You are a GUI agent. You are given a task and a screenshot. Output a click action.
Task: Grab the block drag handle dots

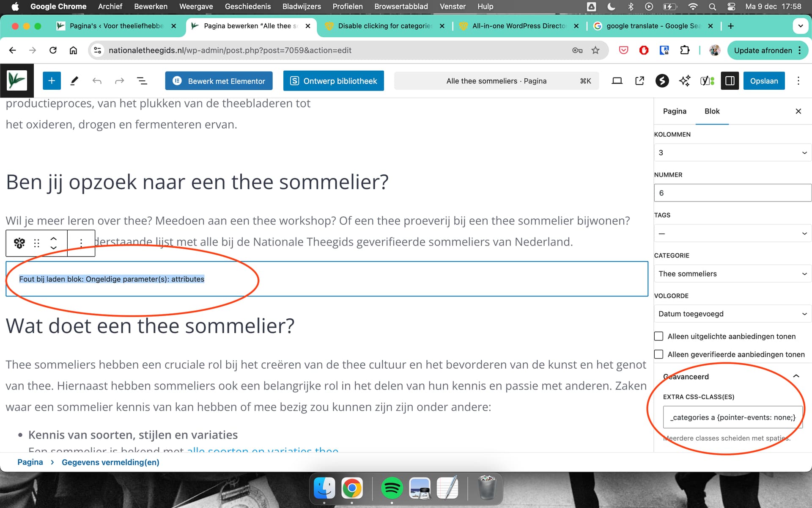coord(37,243)
